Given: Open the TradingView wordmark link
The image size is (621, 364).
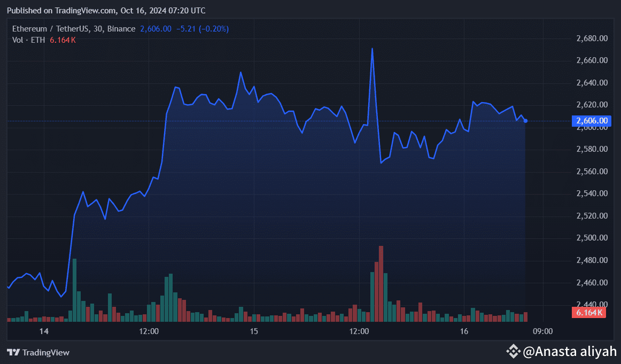Looking at the screenshot, I should [x=46, y=352].
